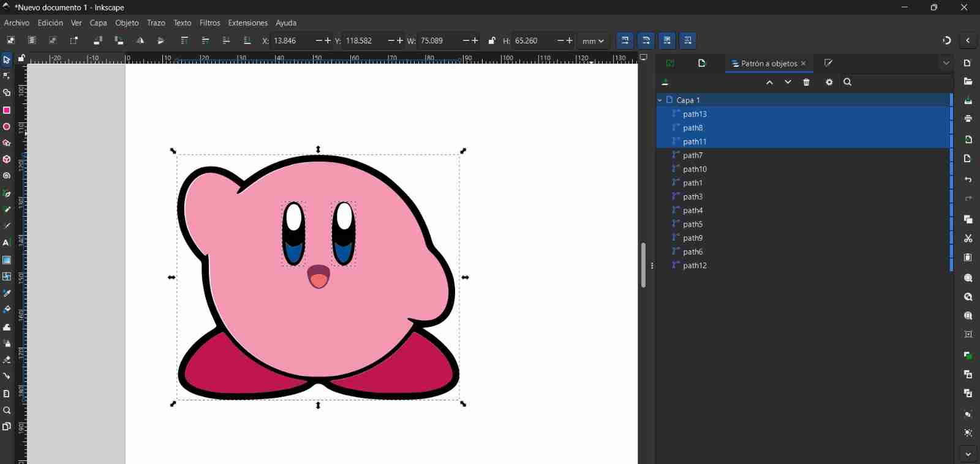Open the Filtros menu

click(209, 23)
